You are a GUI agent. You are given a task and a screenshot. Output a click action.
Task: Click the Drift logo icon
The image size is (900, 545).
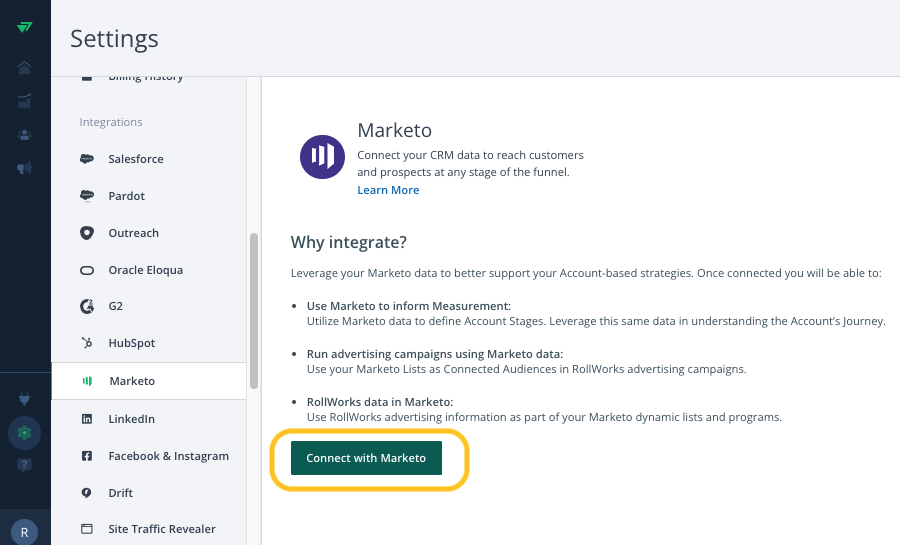coord(87,493)
